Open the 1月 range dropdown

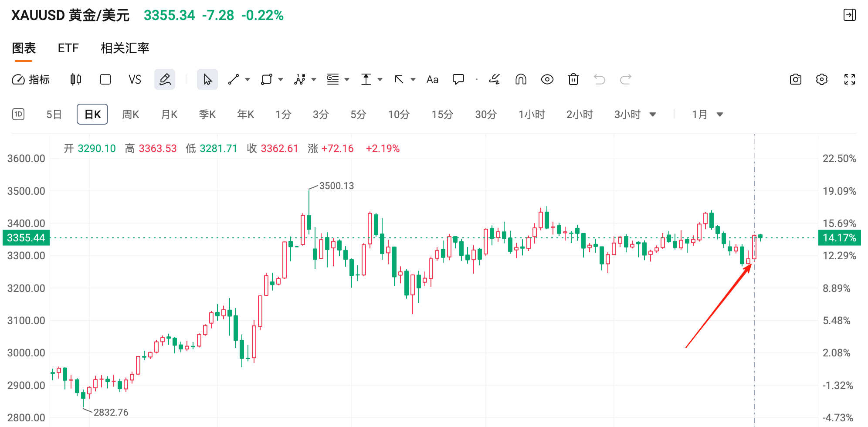707,114
